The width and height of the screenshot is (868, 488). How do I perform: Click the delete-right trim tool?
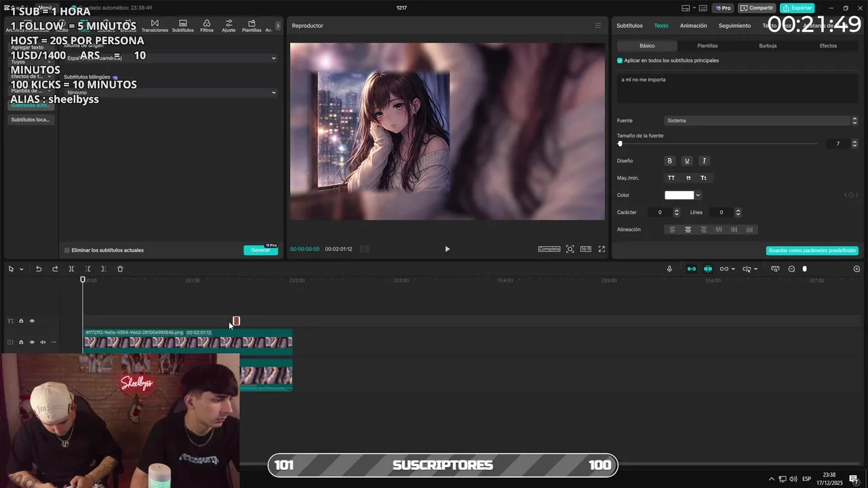coord(103,269)
